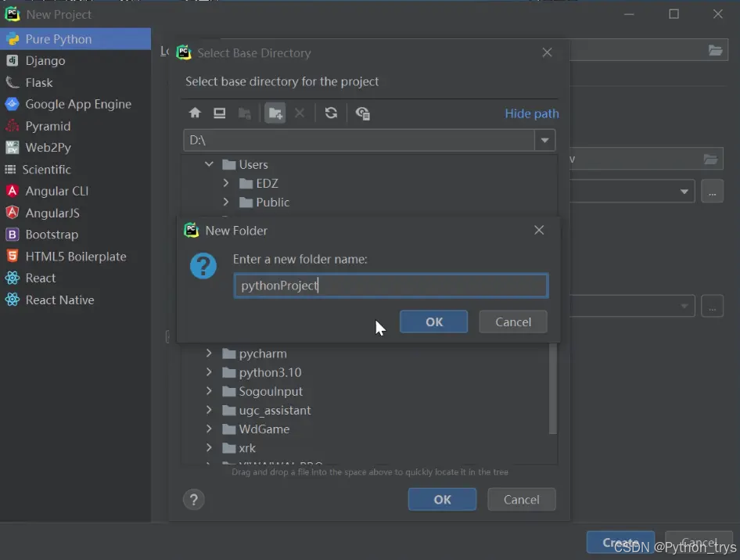The height and width of the screenshot is (560, 740).
Task: Select Web2Py project type
Action: 76,148
